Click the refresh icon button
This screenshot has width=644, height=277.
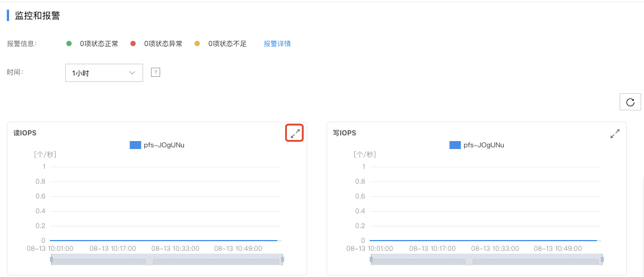pos(630,102)
